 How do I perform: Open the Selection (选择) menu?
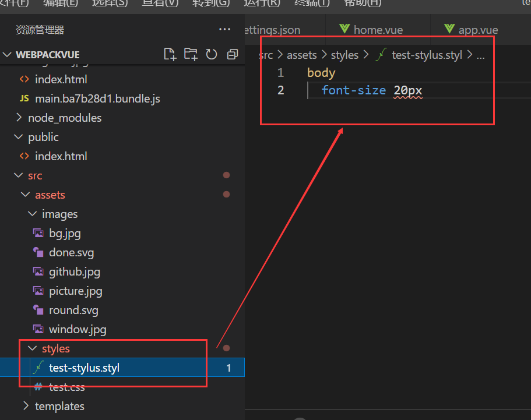pyautogui.click(x=110, y=3)
